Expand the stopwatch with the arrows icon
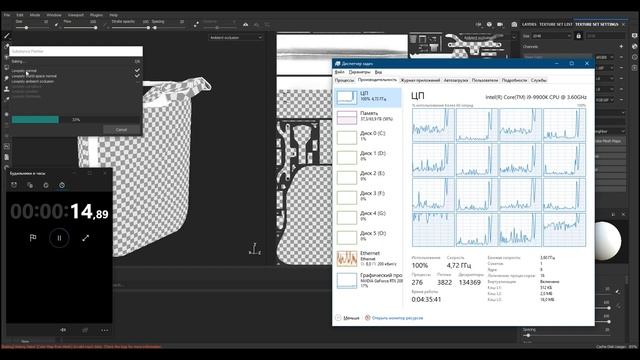Viewport: 640px width, 360px height. [x=85, y=238]
